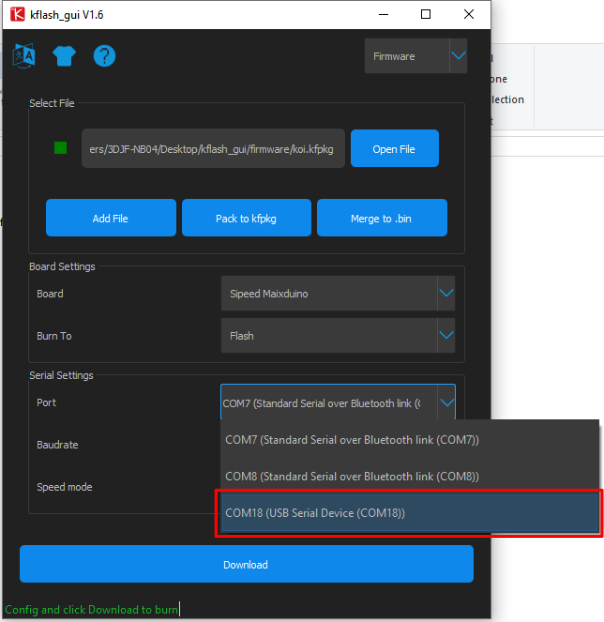
Task: Open the help question mark icon
Action: 105,56
